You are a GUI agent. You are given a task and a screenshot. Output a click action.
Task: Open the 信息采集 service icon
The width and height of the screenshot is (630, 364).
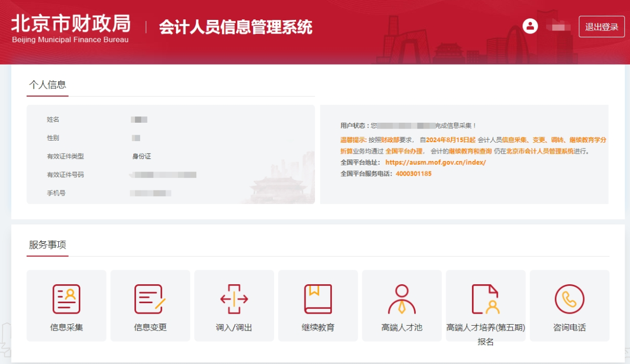coord(66,298)
